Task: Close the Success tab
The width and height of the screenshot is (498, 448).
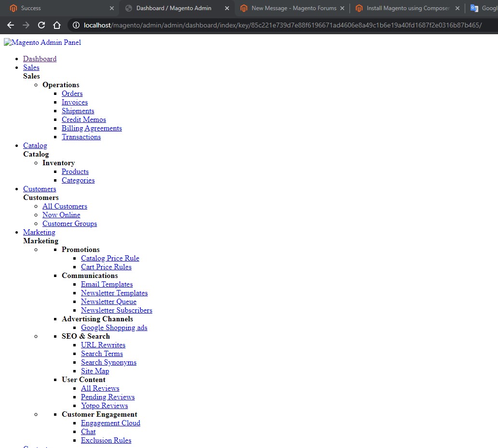Action: coord(112,8)
